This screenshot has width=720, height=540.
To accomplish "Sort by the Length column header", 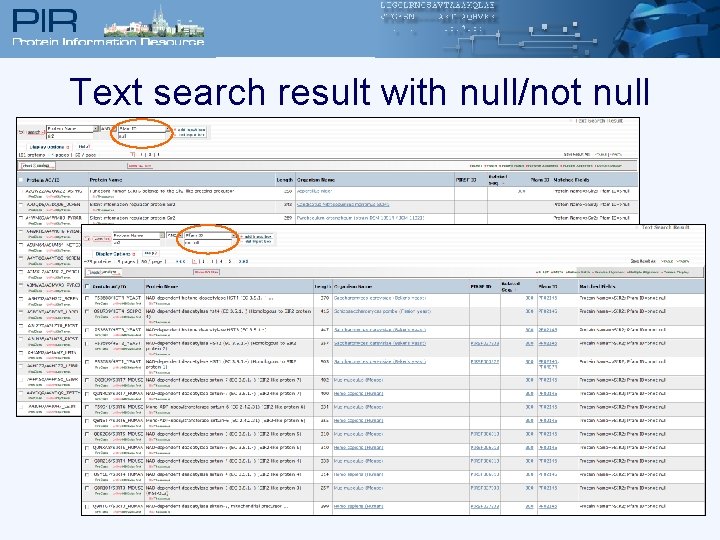I will 322,287.
